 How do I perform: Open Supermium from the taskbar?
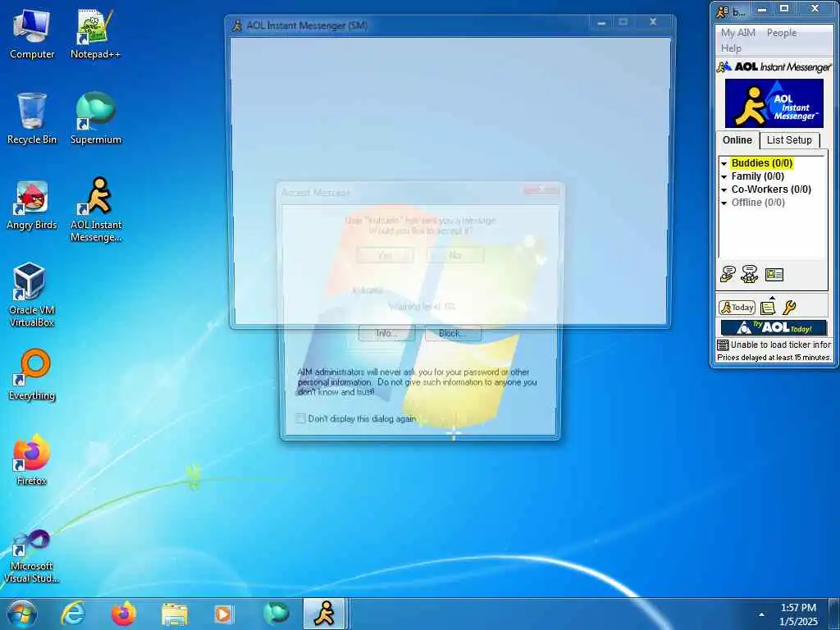coord(276,614)
